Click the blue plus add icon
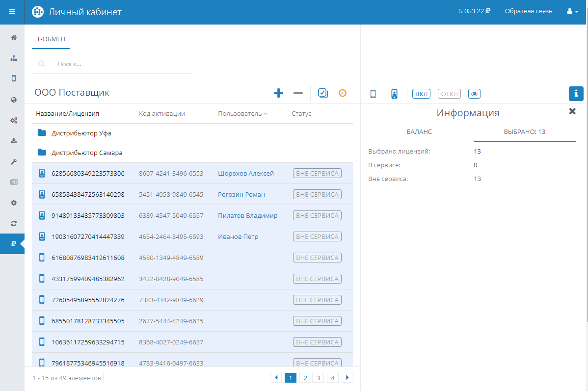Image resolution: width=588 pixels, height=391 pixels. click(278, 93)
